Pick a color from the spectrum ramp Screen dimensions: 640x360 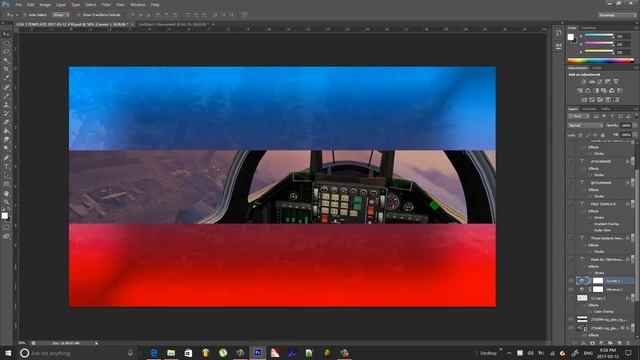pyautogui.click(x=600, y=60)
